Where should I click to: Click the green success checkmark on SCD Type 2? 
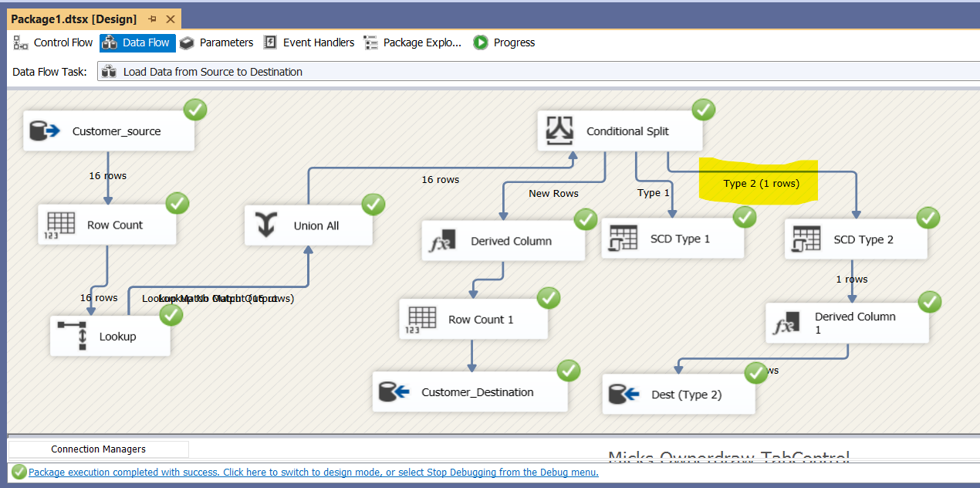tap(928, 218)
